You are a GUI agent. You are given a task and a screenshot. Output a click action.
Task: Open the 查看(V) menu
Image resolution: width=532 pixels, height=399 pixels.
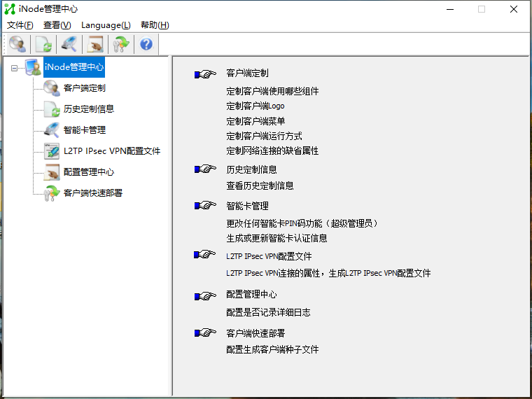coord(57,25)
